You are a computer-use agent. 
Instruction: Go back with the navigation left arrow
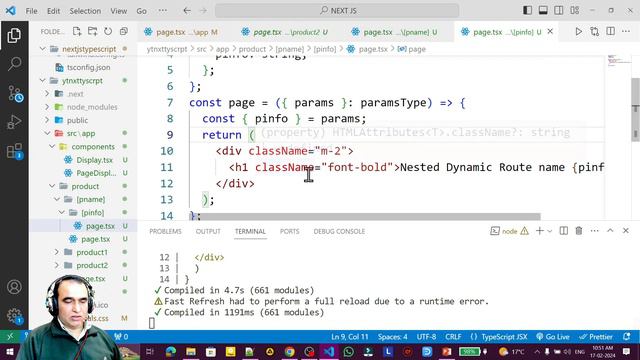tap(187, 11)
